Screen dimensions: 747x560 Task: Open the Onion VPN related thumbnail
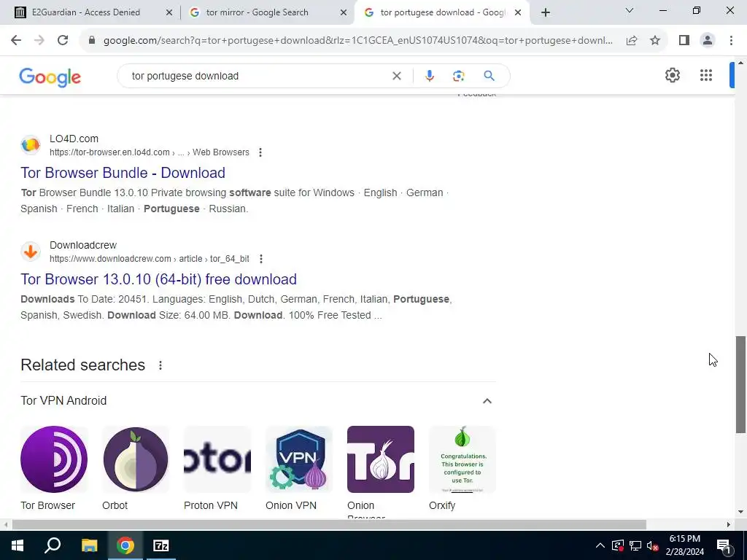[299, 459]
